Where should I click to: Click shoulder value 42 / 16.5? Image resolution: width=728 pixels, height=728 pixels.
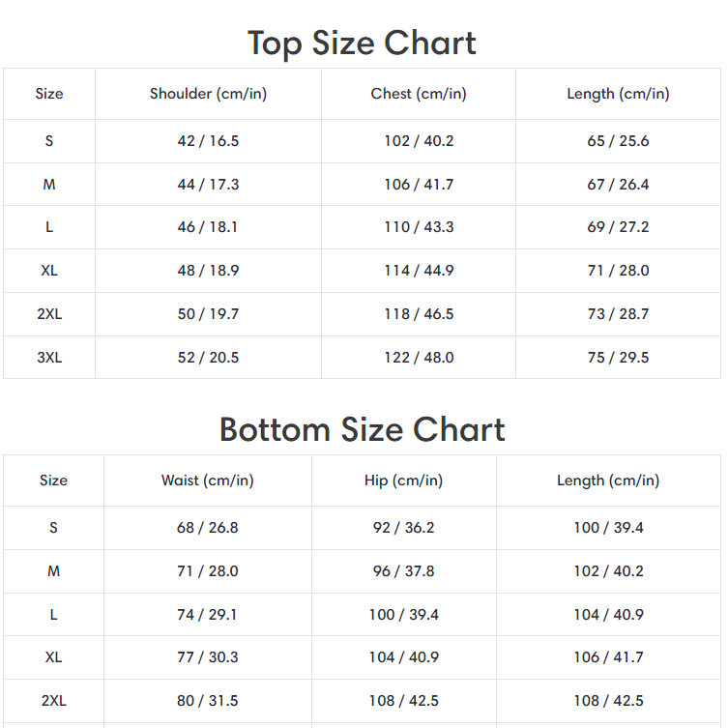tap(208, 141)
